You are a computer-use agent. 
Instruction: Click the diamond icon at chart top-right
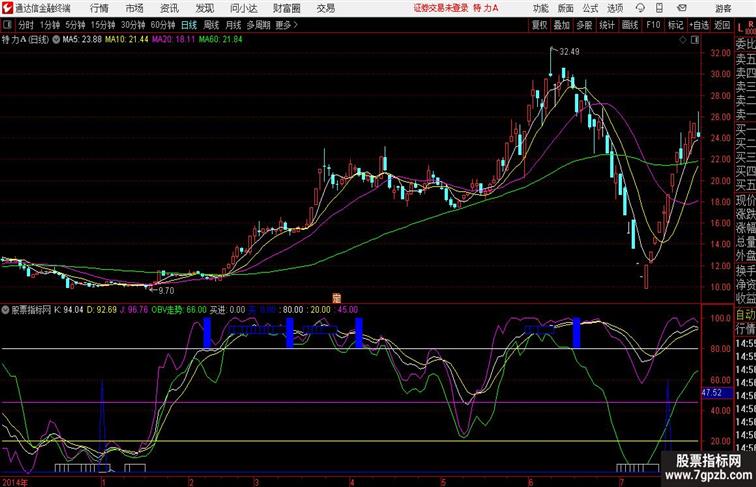tap(683, 40)
